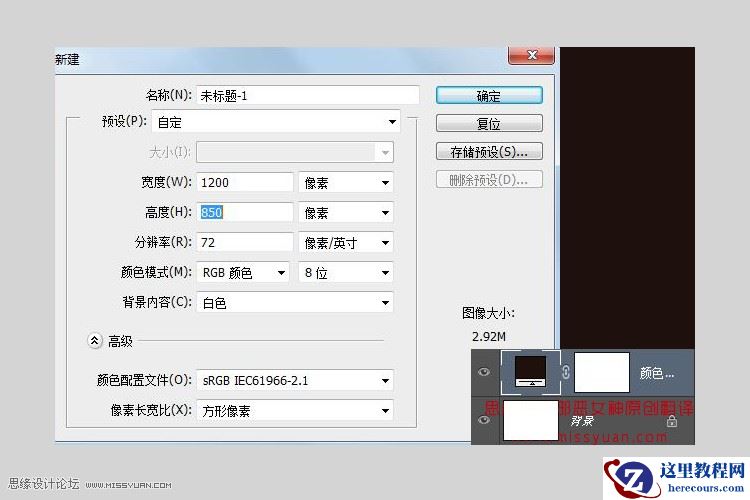Click the 分辨率 field with 72
The width and height of the screenshot is (750, 500).
pos(244,242)
